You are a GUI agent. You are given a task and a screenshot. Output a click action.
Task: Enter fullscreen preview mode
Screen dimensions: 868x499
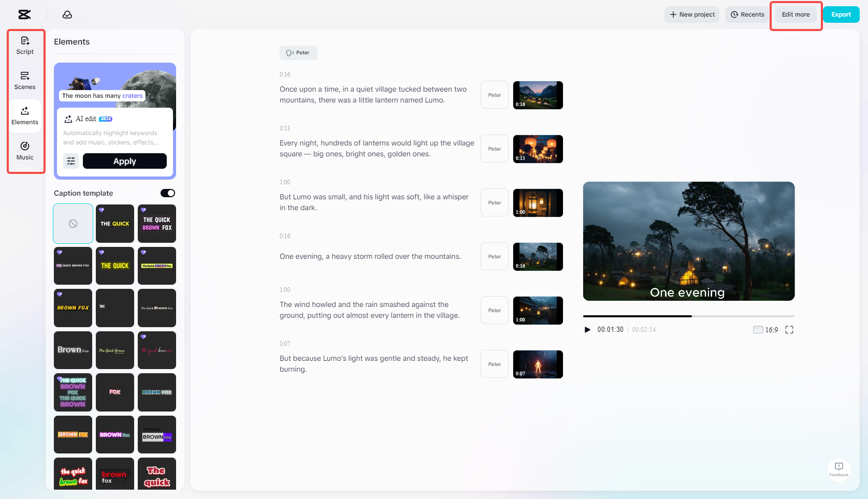pos(789,329)
